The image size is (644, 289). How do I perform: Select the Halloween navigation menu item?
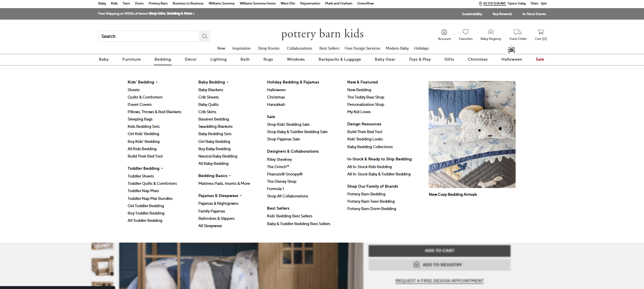511,59
